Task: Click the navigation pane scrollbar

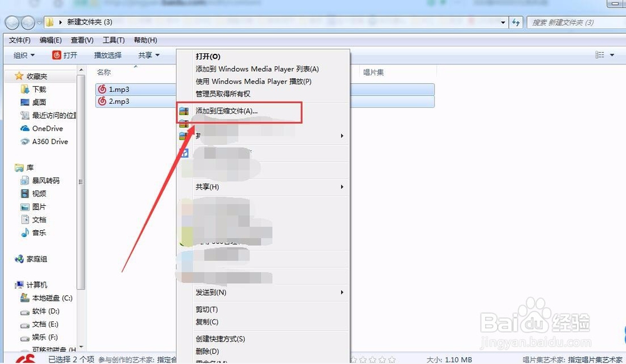Action: pyautogui.click(x=81, y=181)
